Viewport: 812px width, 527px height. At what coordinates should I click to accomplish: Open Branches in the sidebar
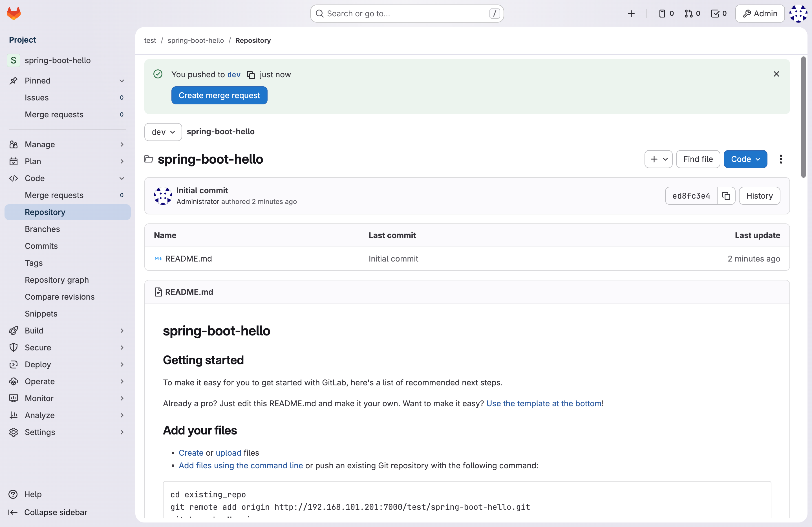click(x=42, y=229)
